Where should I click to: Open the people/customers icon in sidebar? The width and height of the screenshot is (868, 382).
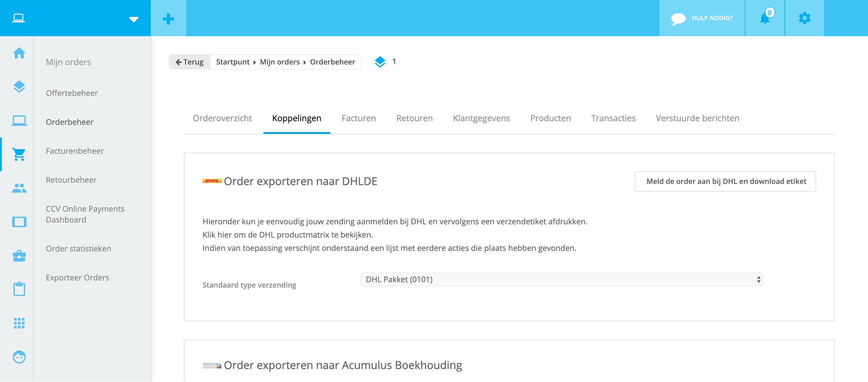19,188
